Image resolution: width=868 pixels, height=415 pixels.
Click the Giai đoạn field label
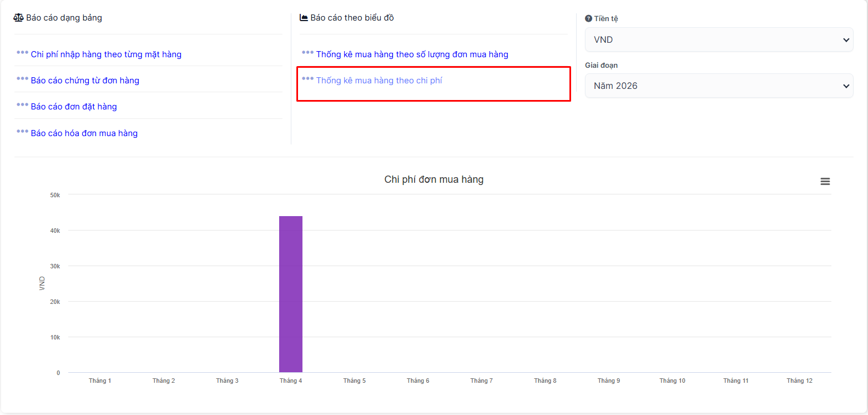tap(601, 66)
